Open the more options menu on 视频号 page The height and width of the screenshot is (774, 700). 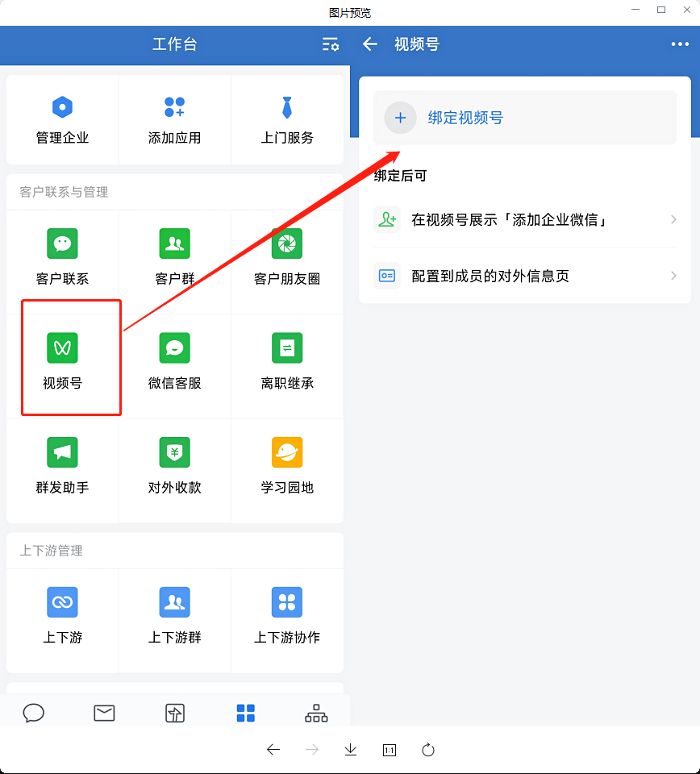click(679, 45)
